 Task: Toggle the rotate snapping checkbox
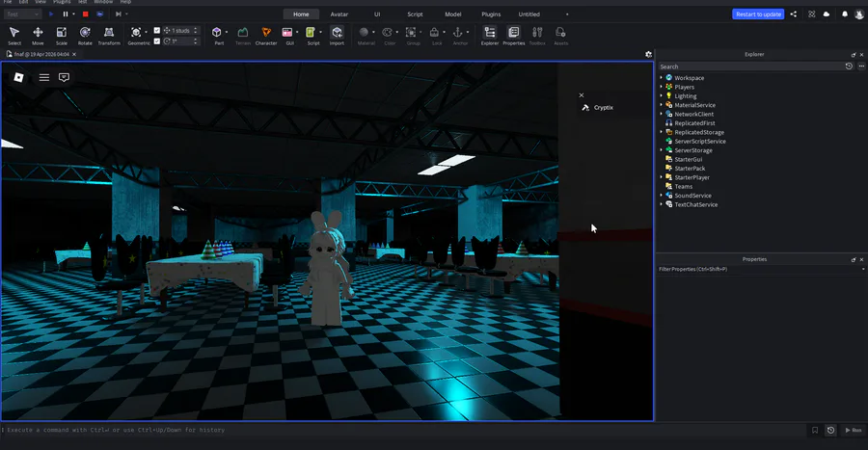tap(156, 40)
